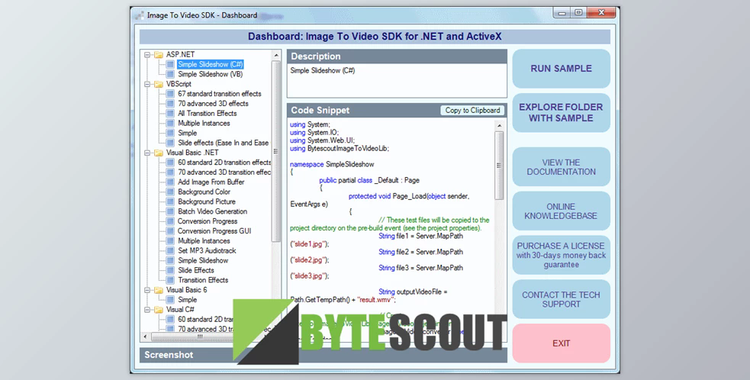750x380 pixels.
Task: Contact the tech support
Action: click(561, 299)
